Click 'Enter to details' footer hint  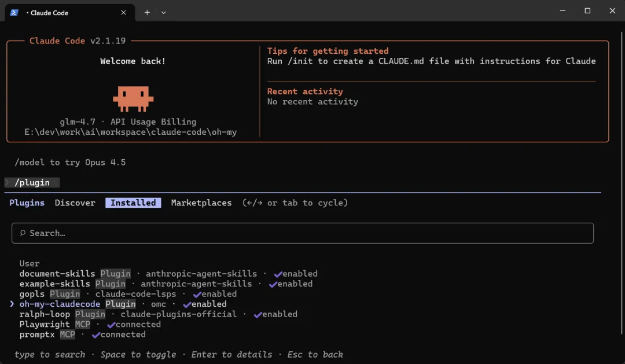click(x=231, y=354)
